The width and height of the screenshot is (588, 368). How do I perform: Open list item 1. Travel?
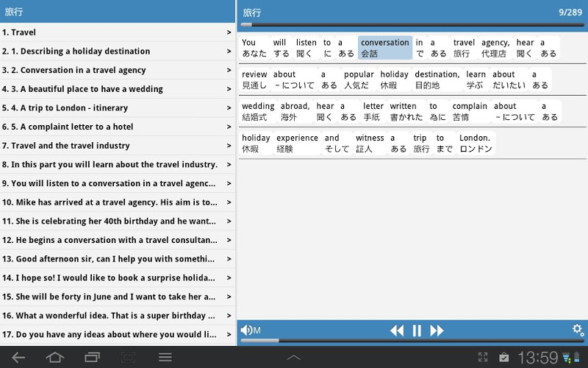pyautogui.click(x=118, y=32)
